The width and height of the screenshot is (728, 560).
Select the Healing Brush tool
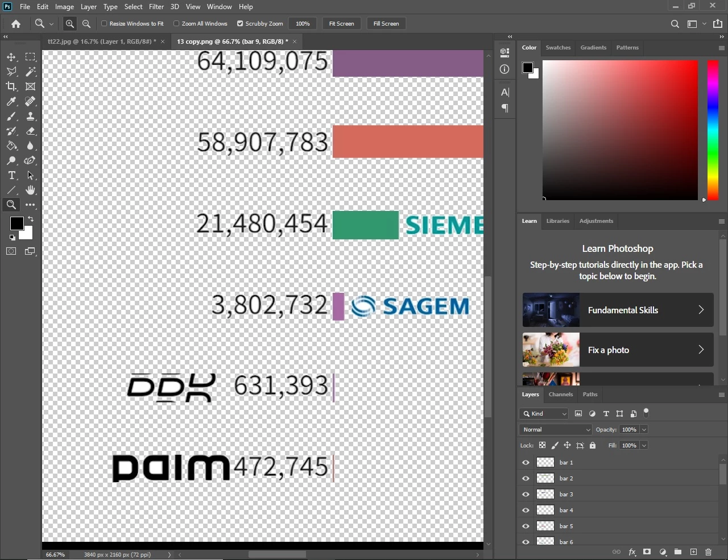point(30,101)
